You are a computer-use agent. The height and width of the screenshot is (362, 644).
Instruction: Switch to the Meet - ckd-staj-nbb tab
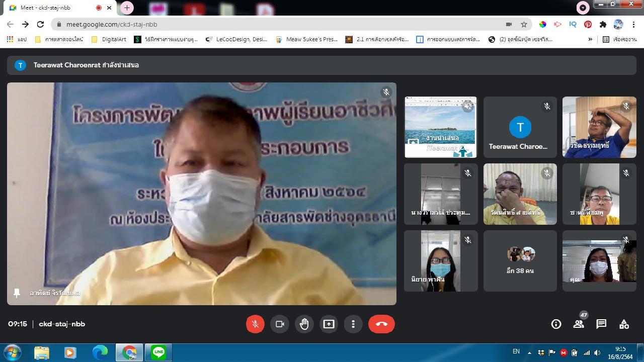coord(59,8)
